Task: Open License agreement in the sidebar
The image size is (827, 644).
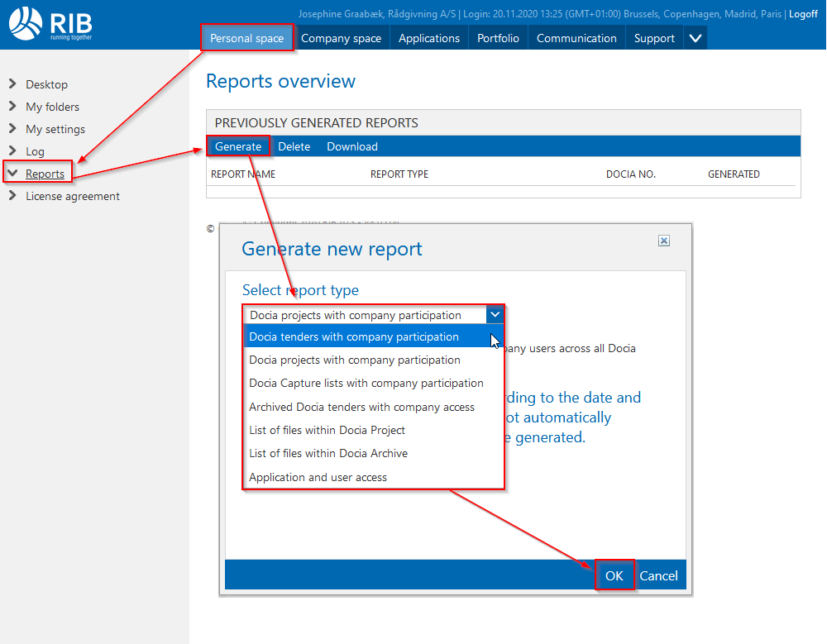Action: [73, 196]
